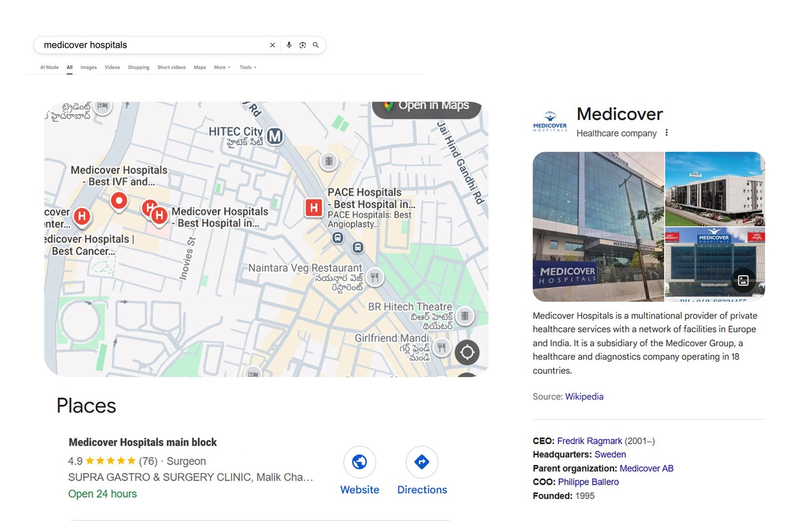
Task: Open the More search options dropdown
Action: [220, 67]
